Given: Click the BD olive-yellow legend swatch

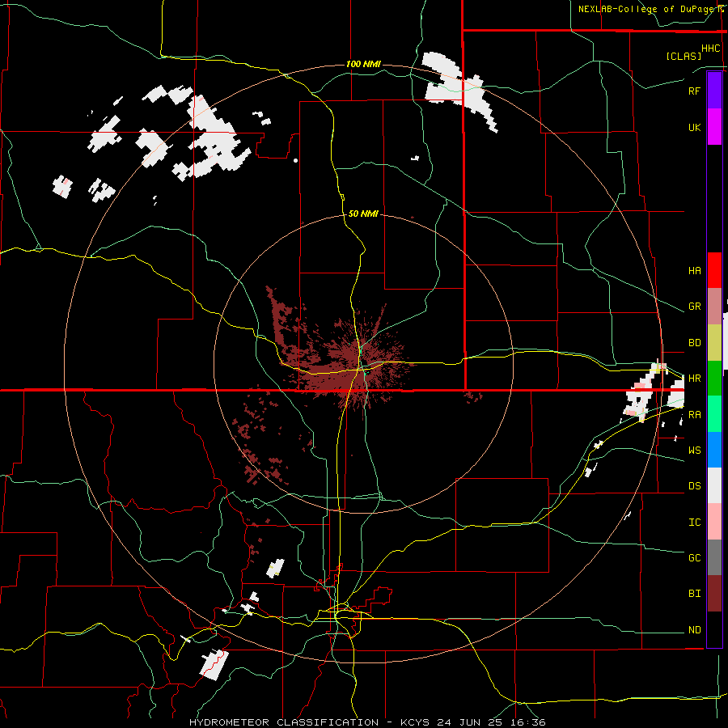Looking at the screenshot, I should 714,342.
